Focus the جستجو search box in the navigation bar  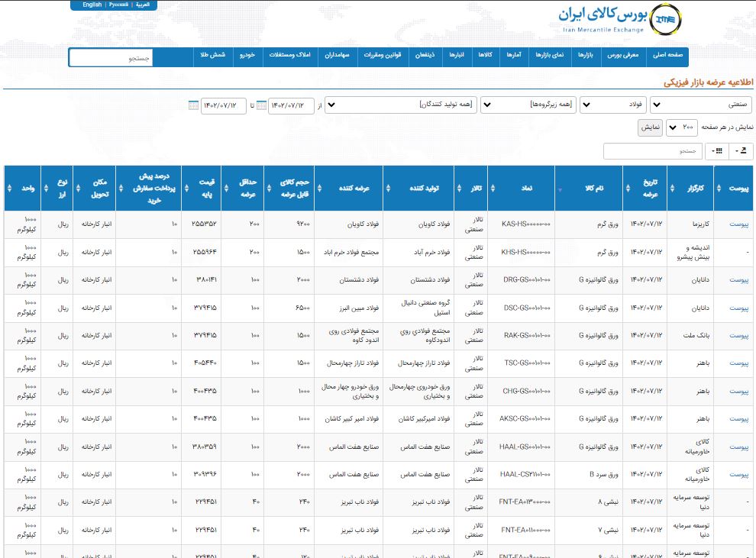coord(111,58)
